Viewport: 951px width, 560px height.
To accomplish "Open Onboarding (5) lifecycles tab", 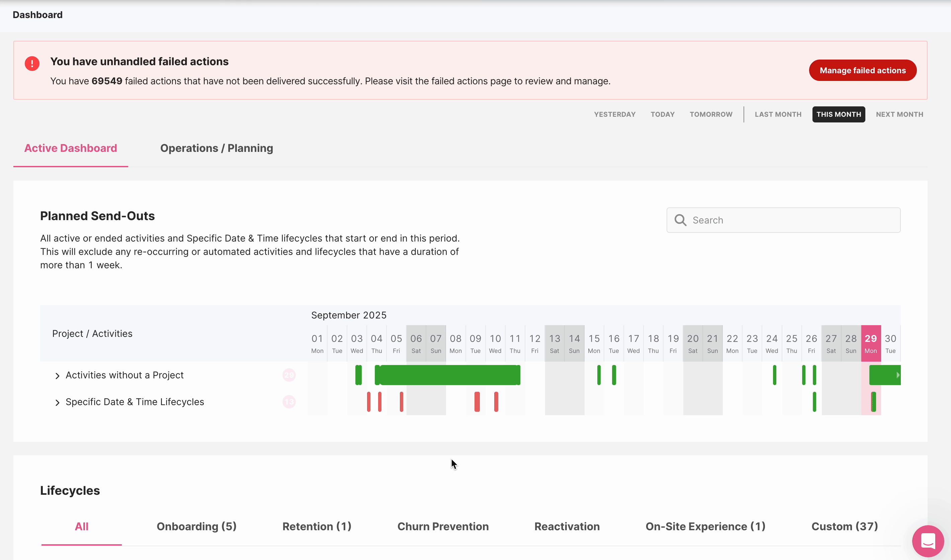I will pyautogui.click(x=197, y=527).
